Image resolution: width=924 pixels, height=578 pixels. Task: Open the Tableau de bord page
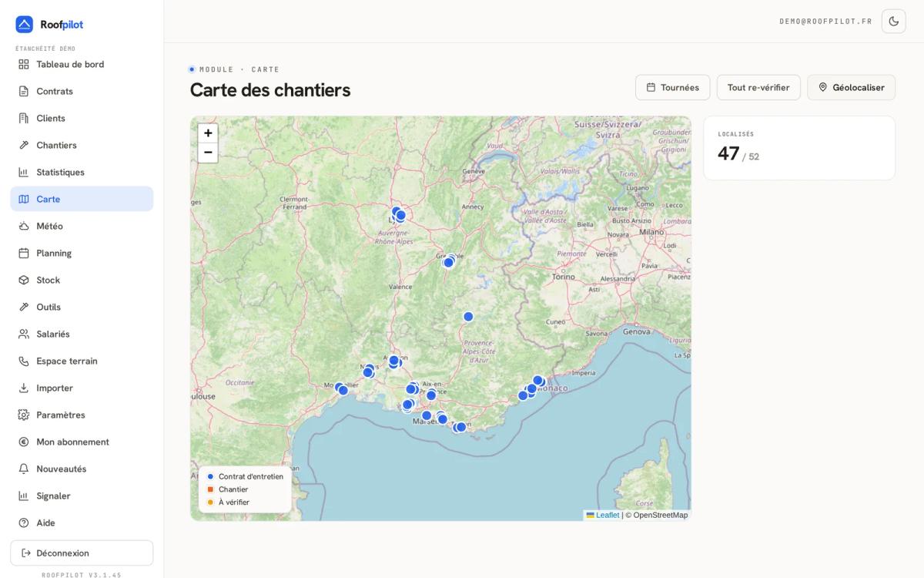(x=82, y=64)
